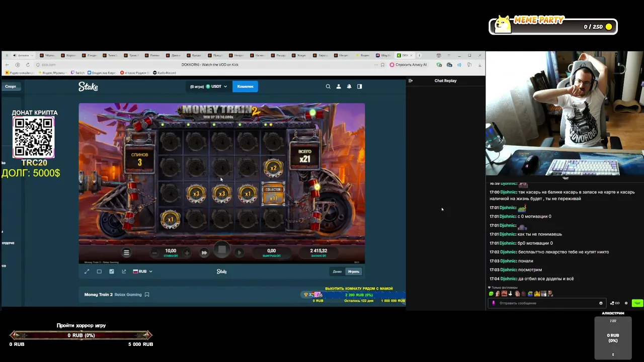Click chat message 'понали'
Image resolution: width=644 pixels, height=362 pixels.
(x=526, y=261)
